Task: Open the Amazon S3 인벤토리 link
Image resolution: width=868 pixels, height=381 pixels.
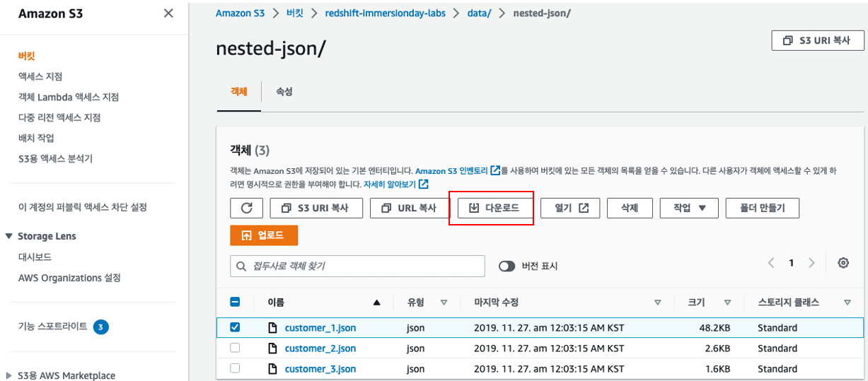Action: click(x=452, y=170)
